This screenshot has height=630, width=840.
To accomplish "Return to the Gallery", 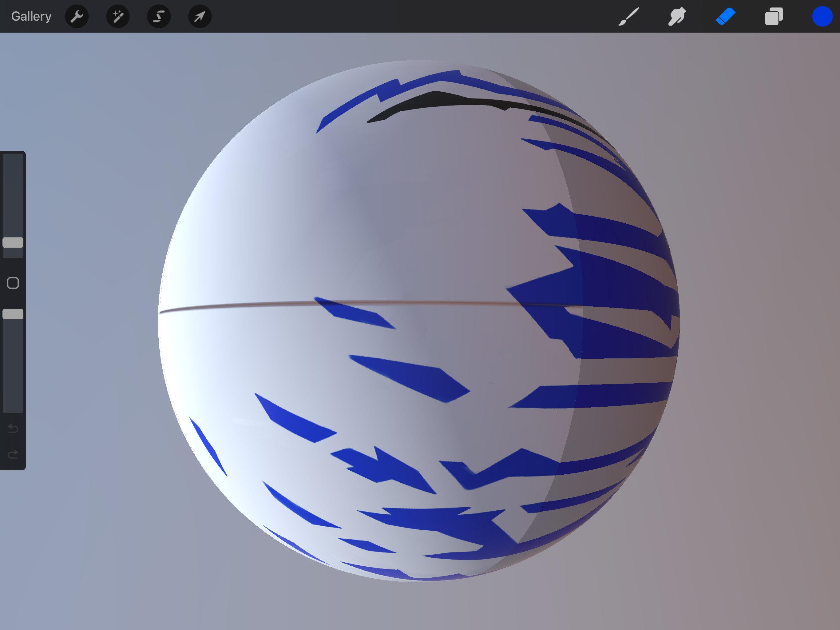I will coord(31,16).
